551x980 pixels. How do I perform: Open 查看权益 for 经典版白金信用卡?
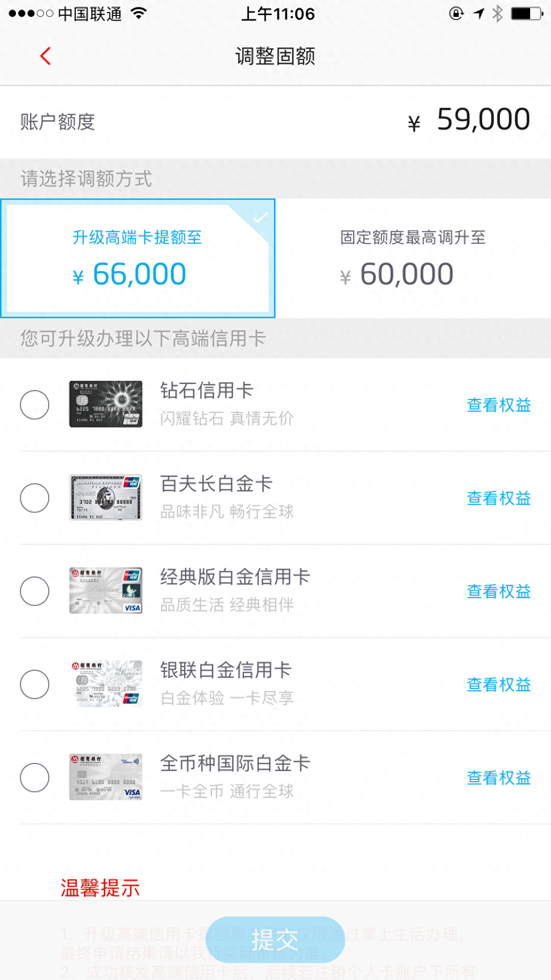tap(499, 592)
